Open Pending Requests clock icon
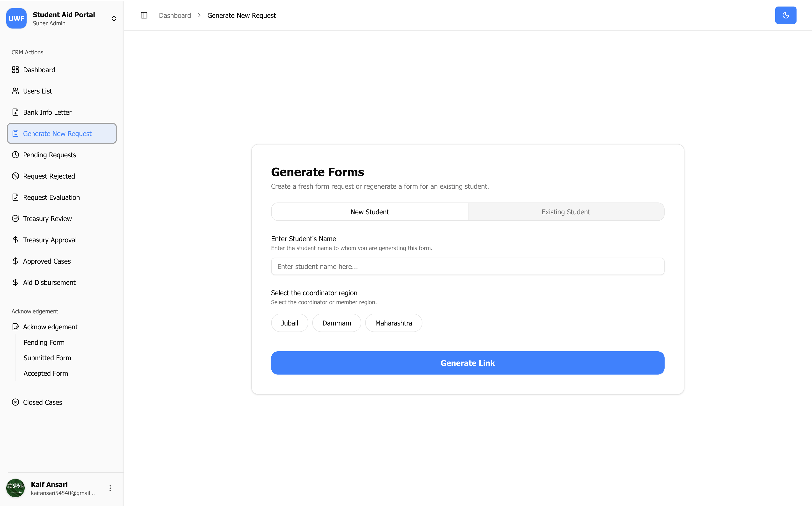 (15, 155)
